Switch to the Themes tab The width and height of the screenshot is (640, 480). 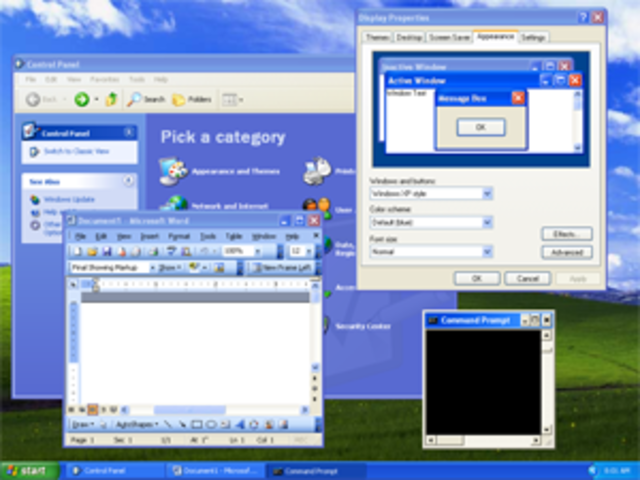[377, 38]
